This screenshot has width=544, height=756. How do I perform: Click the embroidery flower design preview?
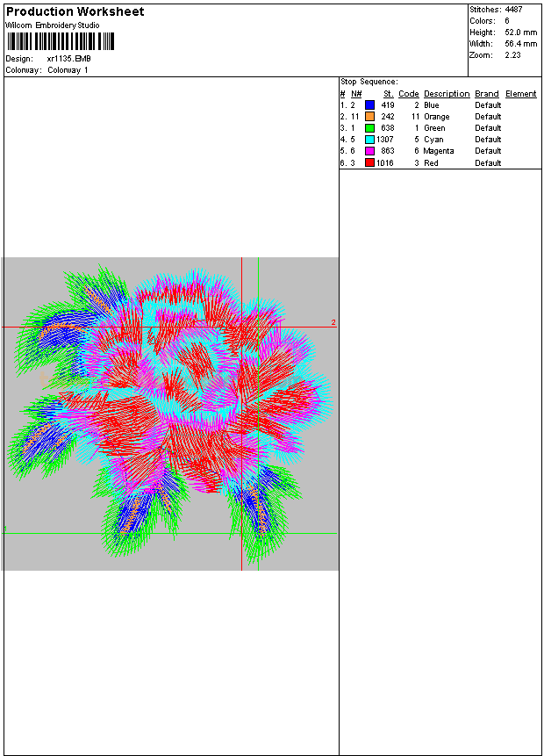(170, 414)
